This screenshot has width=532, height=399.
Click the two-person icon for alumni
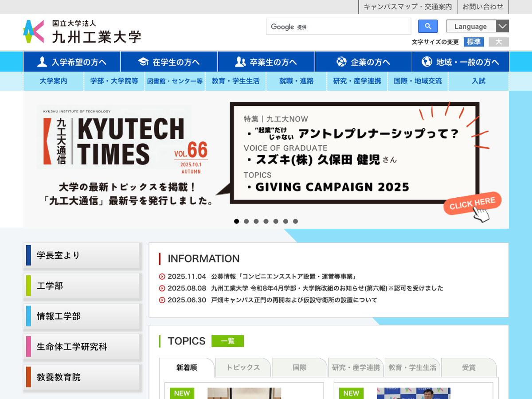click(240, 62)
